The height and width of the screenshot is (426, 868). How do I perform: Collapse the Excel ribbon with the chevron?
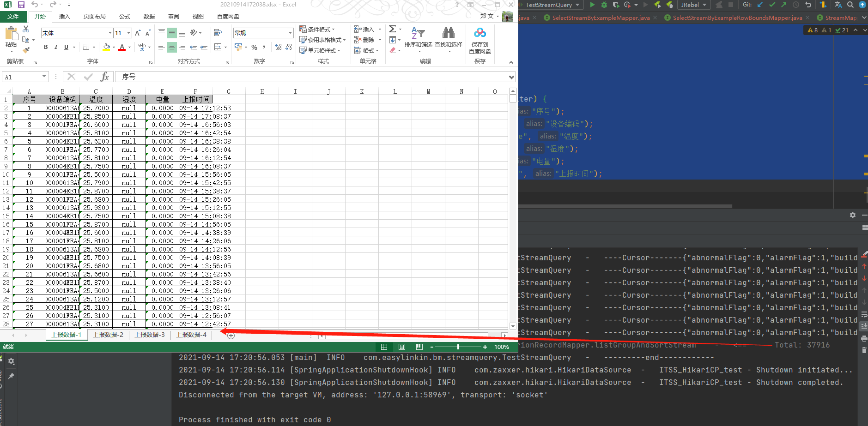(x=511, y=62)
